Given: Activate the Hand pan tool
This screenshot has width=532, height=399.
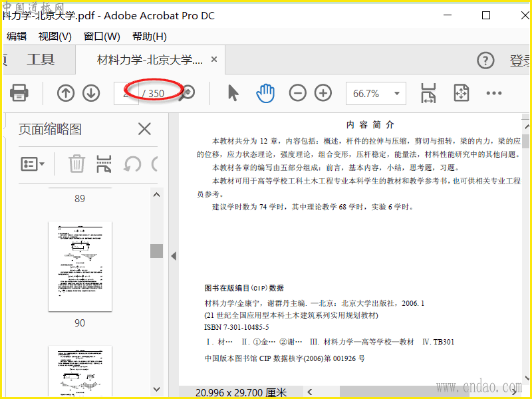Looking at the screenshot, I should pyautogui.click(x=265, y=93).
